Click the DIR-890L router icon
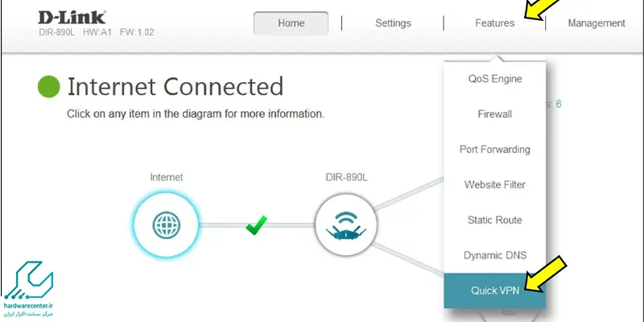The image size is (644, 322). (346, 225)
